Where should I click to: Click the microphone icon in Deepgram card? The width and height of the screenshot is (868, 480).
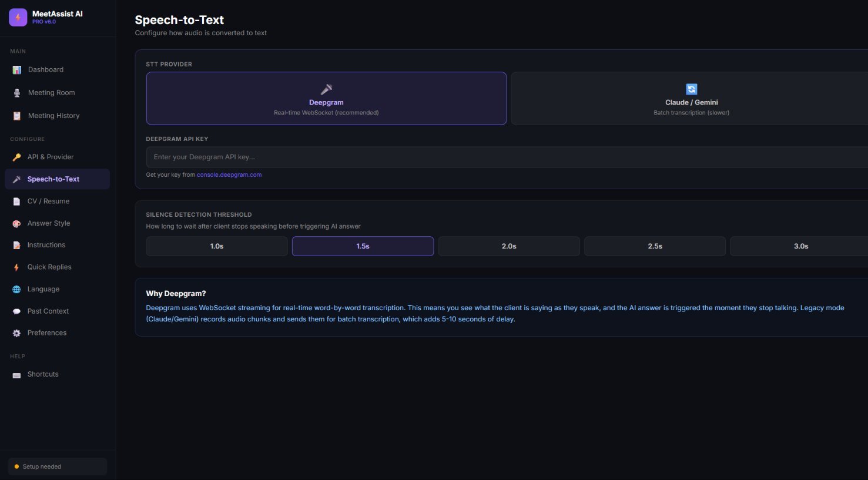tap(326, 89)
